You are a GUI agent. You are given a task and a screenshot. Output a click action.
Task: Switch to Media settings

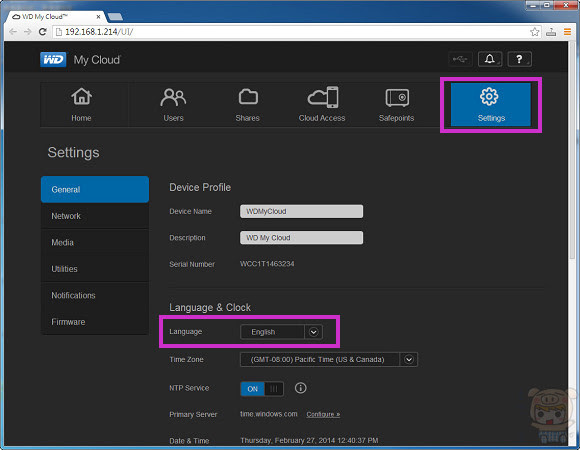click(95, 243)
